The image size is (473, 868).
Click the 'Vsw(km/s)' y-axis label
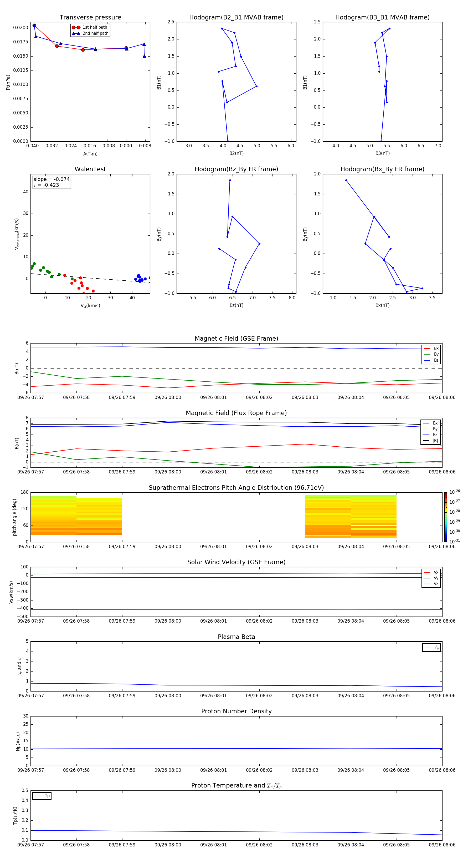pyautogui.click(x=11, y=592)
